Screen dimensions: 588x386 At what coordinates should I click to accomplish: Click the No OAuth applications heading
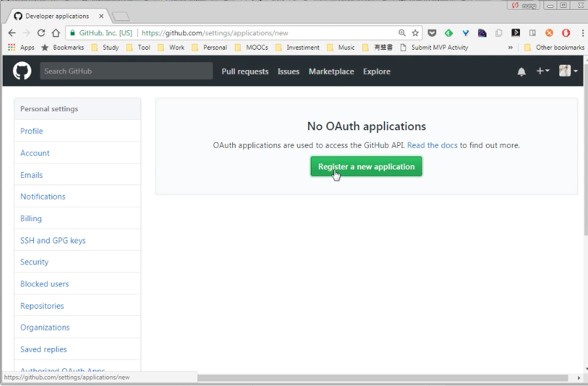pyautogui.click(x=366, y=126)
